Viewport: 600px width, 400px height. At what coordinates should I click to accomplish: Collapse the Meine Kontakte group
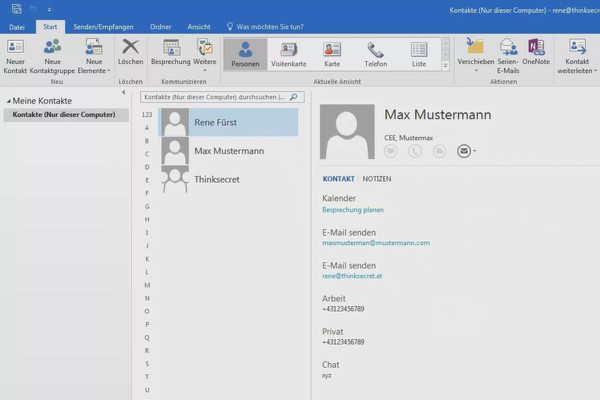(x=8, y=101)
